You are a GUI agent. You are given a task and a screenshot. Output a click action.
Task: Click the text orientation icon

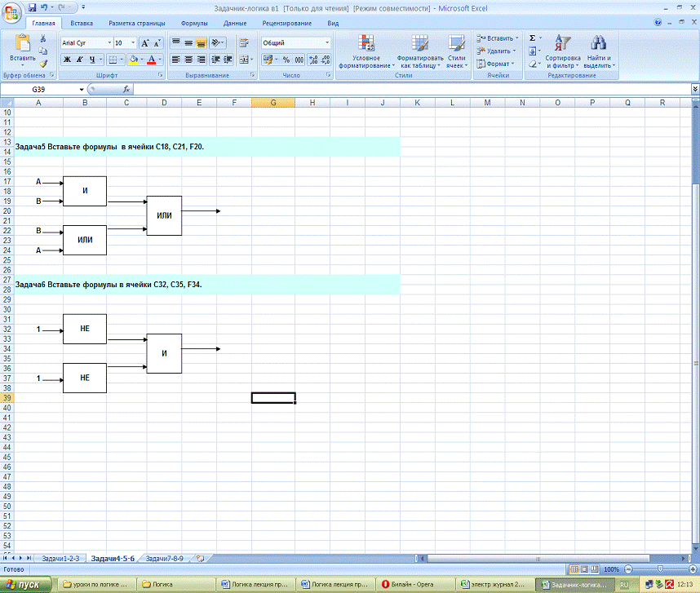pyautogui.click(x=215, y=43)
